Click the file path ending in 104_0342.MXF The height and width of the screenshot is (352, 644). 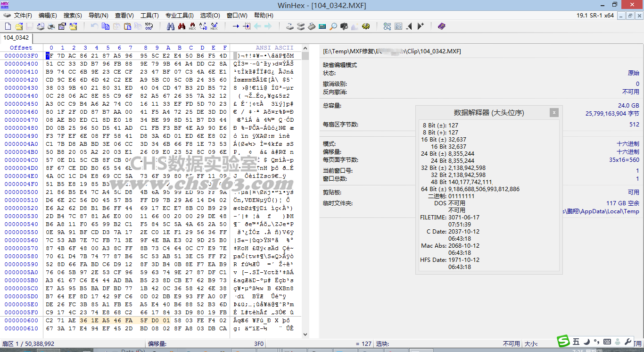click(x=392, y=51)
